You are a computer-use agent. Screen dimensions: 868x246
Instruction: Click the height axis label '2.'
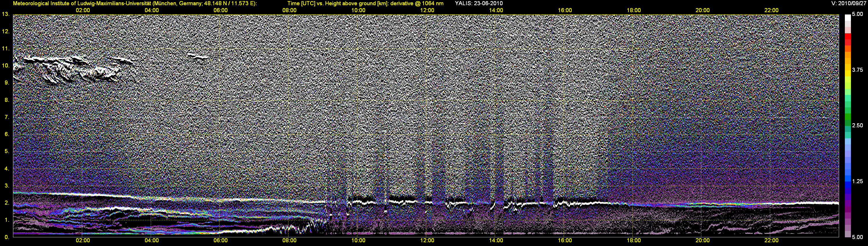click(x=7, y=203)
